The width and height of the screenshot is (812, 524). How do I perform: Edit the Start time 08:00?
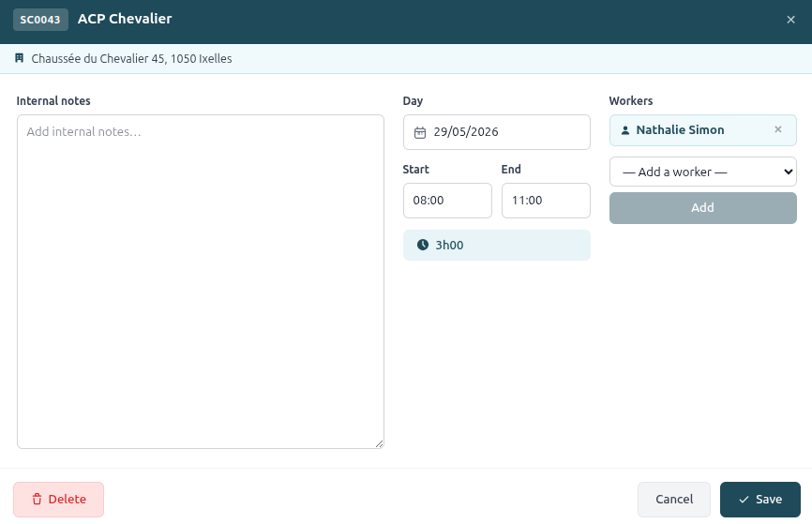(x=447, y=201)
